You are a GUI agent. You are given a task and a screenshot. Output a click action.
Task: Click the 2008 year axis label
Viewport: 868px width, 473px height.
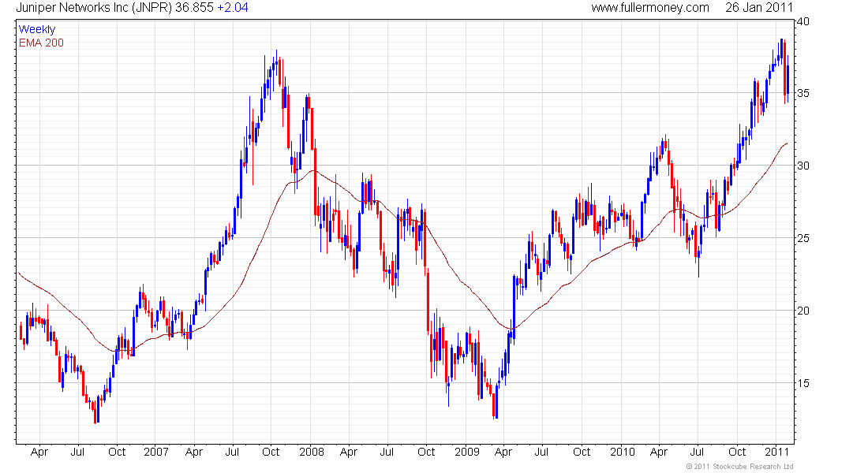pos(312,452)
